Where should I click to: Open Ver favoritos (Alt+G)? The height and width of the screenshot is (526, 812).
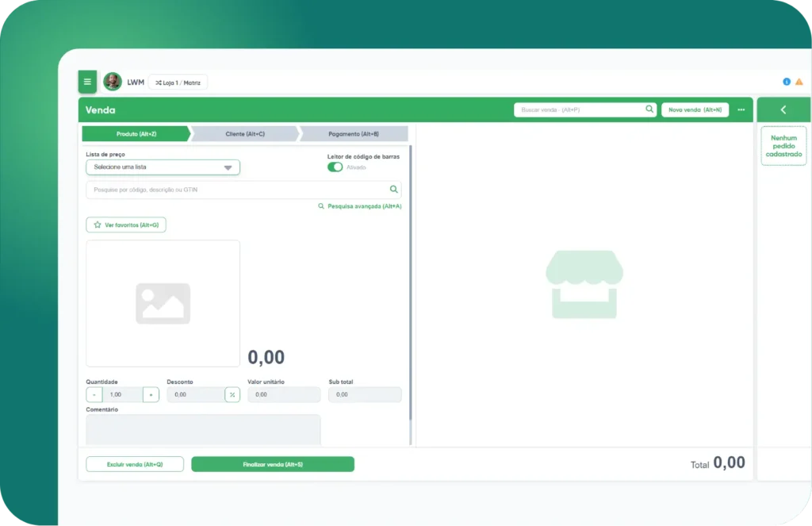click(x=126, y=225)
